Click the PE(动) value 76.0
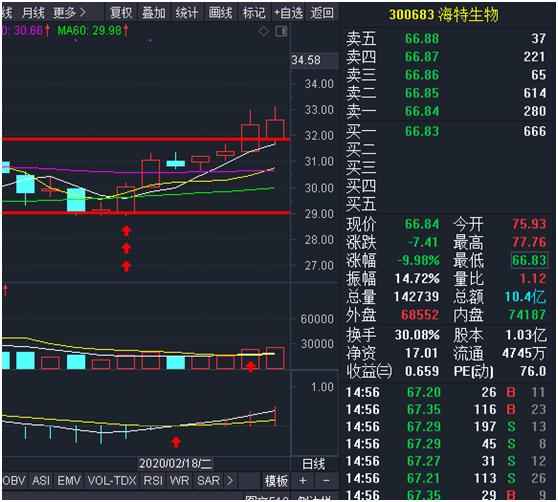This screenshot has width=558, height=502. (x=533, y=371)
